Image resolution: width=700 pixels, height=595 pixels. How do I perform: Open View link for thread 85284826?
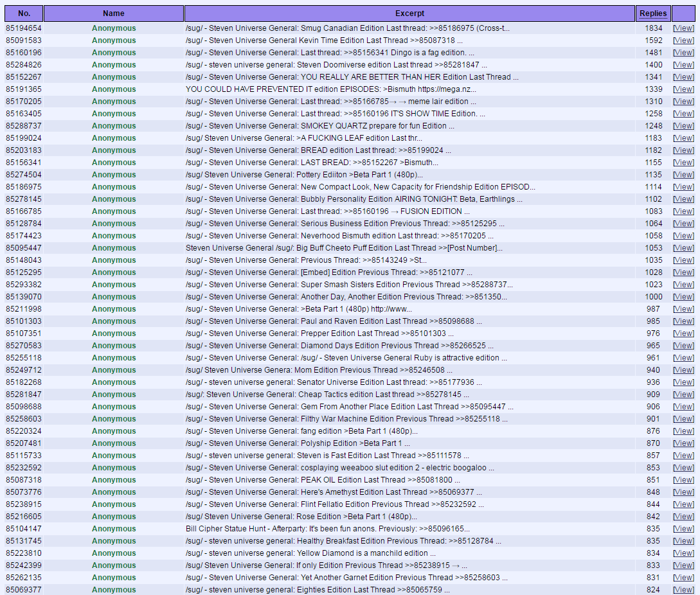click(x=683, y=65)
